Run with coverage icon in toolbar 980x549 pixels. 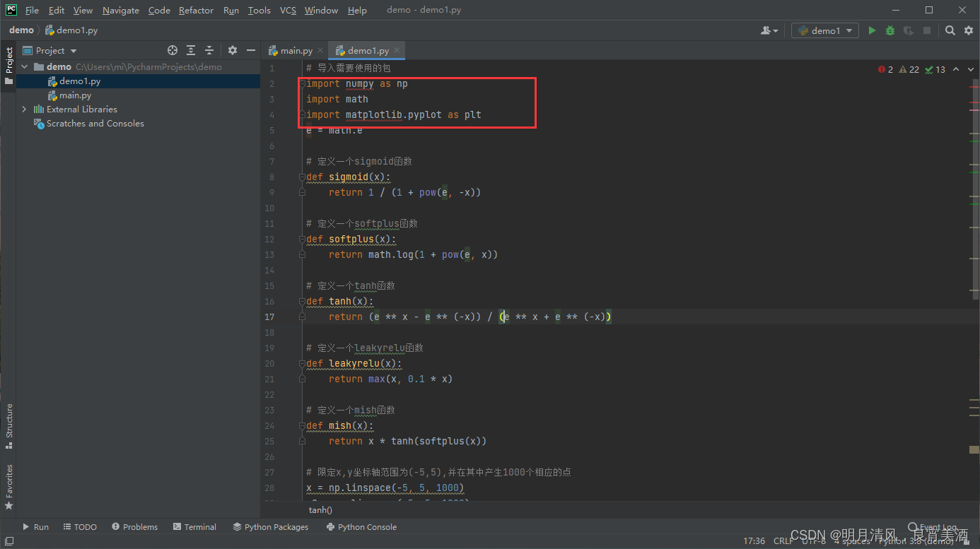(909, 30)
